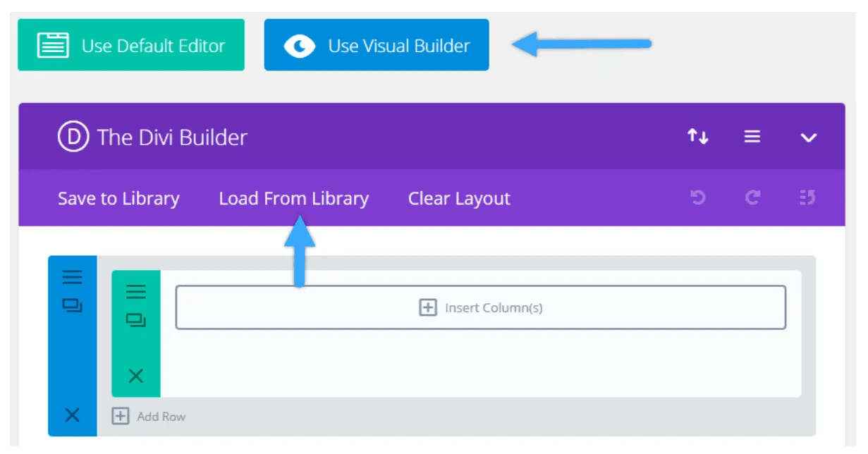Open blue section settings menu icon
The height and width of the screenshot is (454, 868).
pos(72,277)
